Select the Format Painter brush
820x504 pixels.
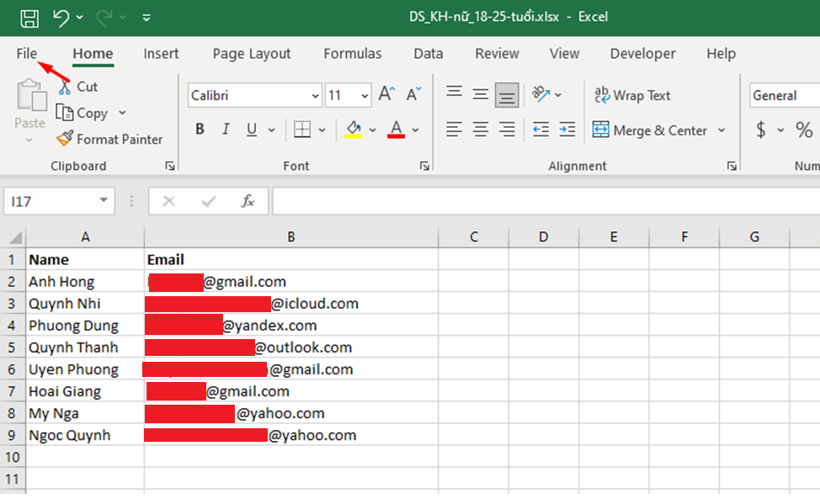(65, 139)
